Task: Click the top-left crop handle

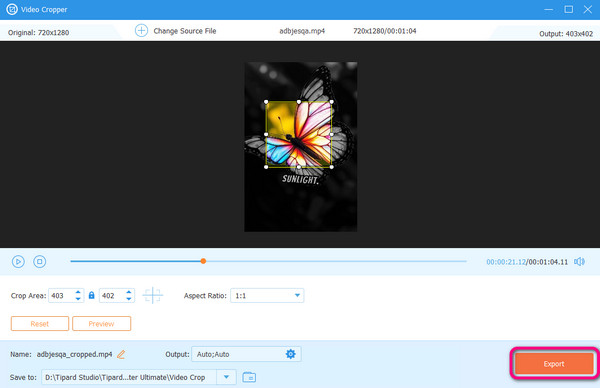Action: (266, 102)
